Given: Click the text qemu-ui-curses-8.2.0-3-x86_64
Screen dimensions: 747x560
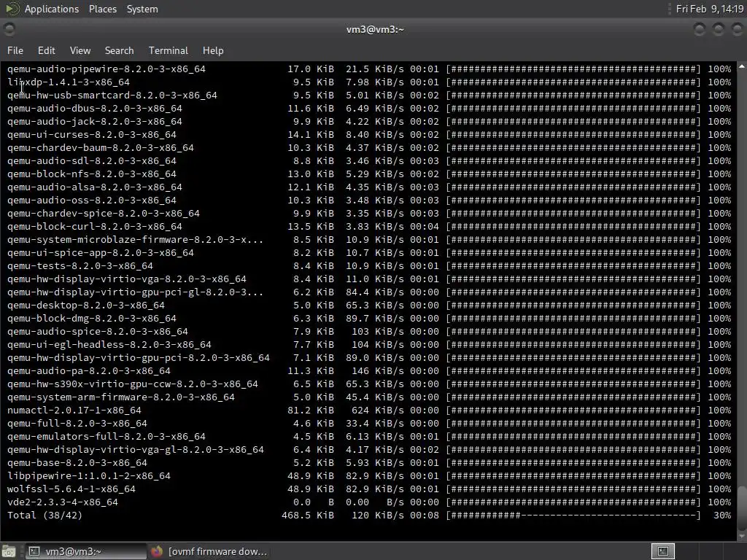Looking at the screenshot, I should [91, 135].
